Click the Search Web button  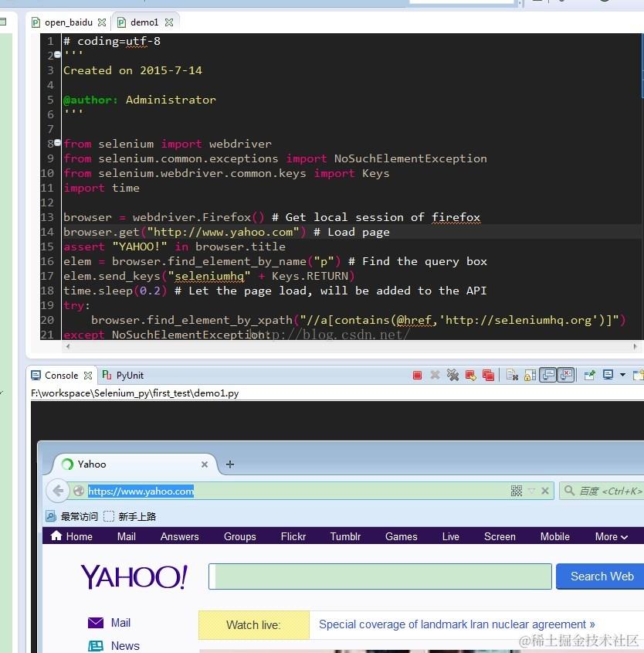point(600,576)
